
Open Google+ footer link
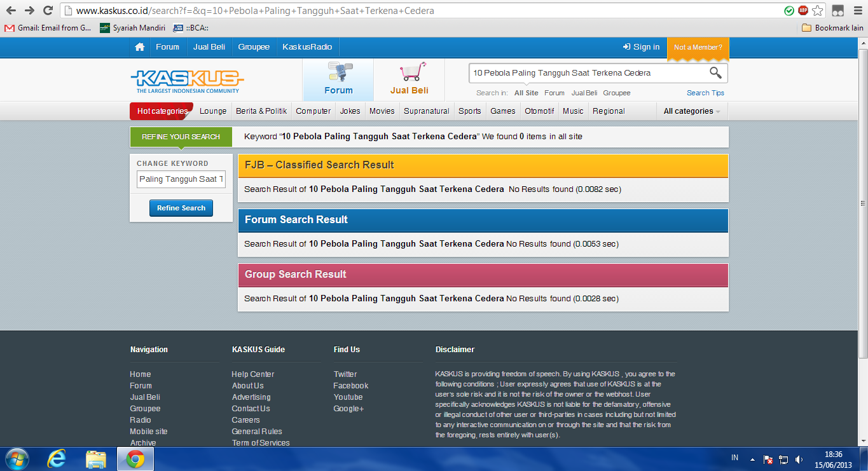(x=348, y=409)
